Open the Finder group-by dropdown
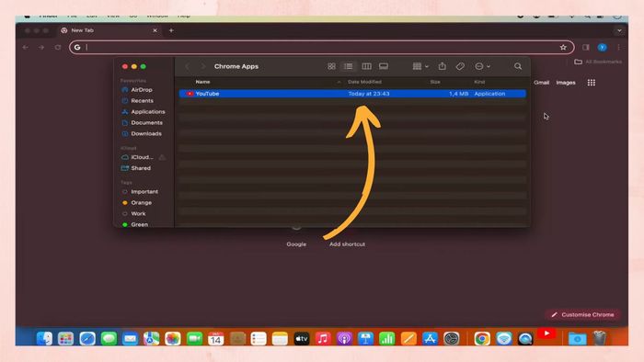The image size is (644, 362). tap(420, 66)
